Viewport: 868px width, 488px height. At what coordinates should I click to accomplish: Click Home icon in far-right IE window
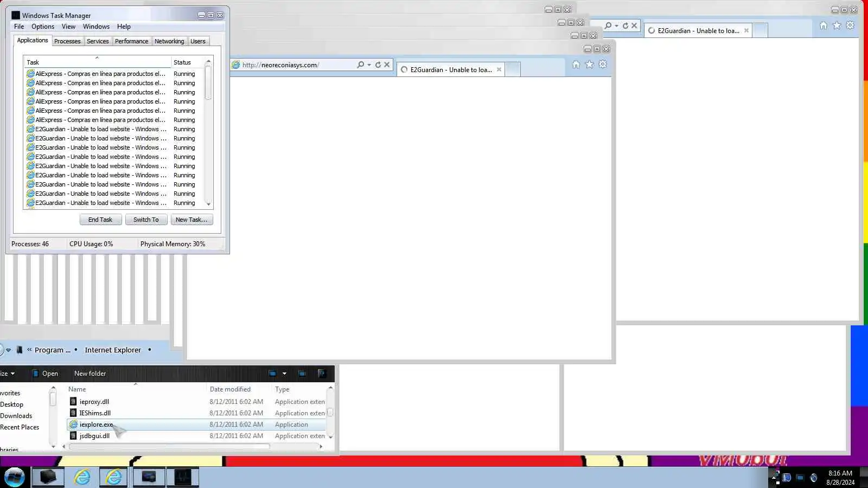(824, 25)
